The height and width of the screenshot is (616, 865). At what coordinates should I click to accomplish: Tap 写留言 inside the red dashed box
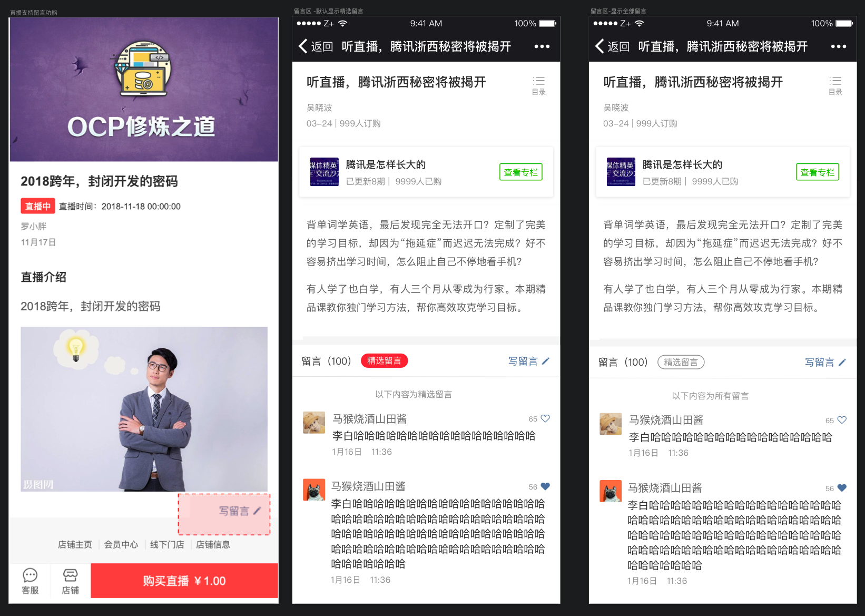click(x=240, y=511)
